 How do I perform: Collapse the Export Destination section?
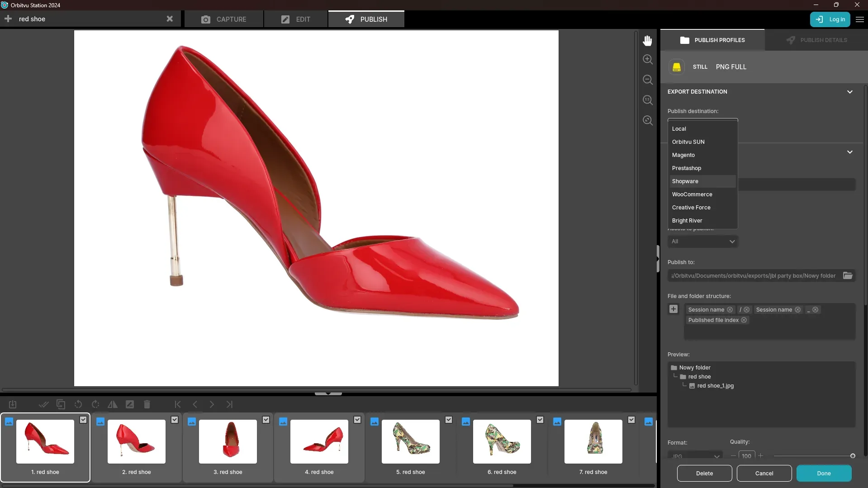tap(850, 91)
